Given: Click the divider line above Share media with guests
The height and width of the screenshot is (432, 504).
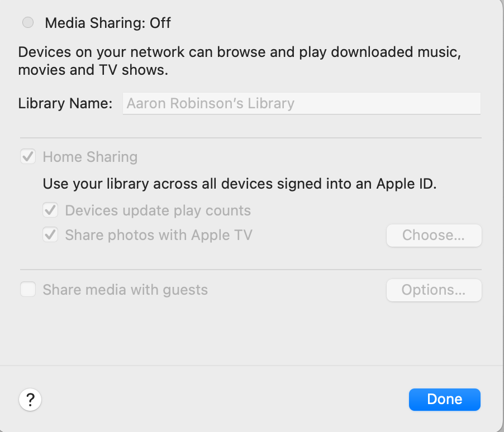Looking at the screenshot, I should [251, 270].
